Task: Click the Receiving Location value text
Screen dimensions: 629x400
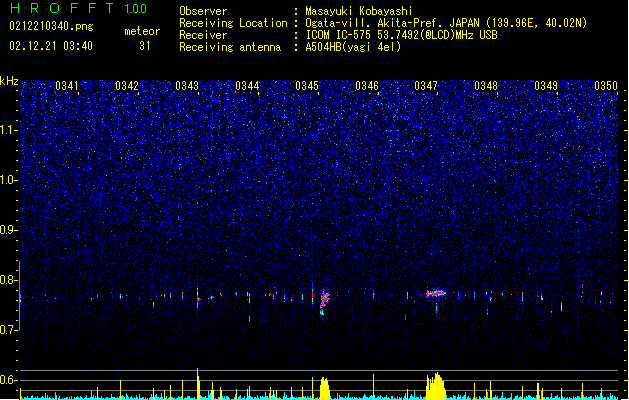Action: tap(446, 23)
